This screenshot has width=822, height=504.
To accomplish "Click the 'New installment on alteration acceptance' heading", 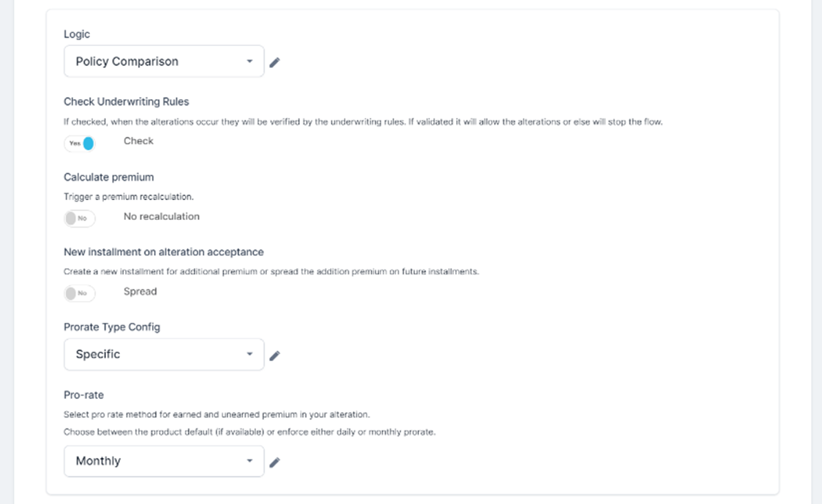I will tap(164, 252).
